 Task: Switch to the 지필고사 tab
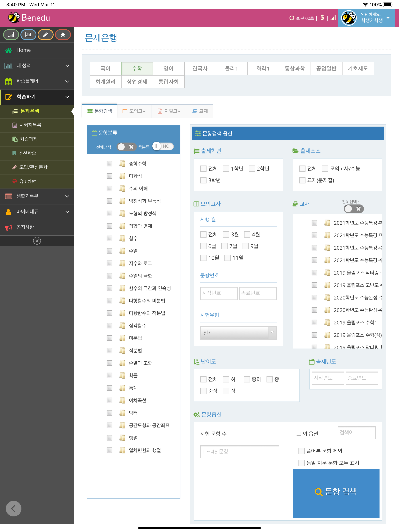coord(169,111)
